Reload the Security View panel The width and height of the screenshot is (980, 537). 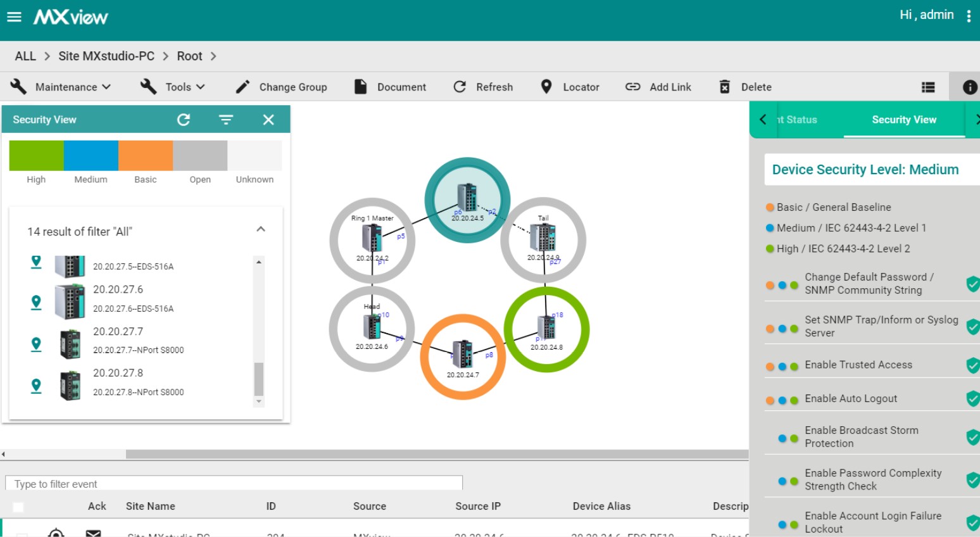coord(184,120)
